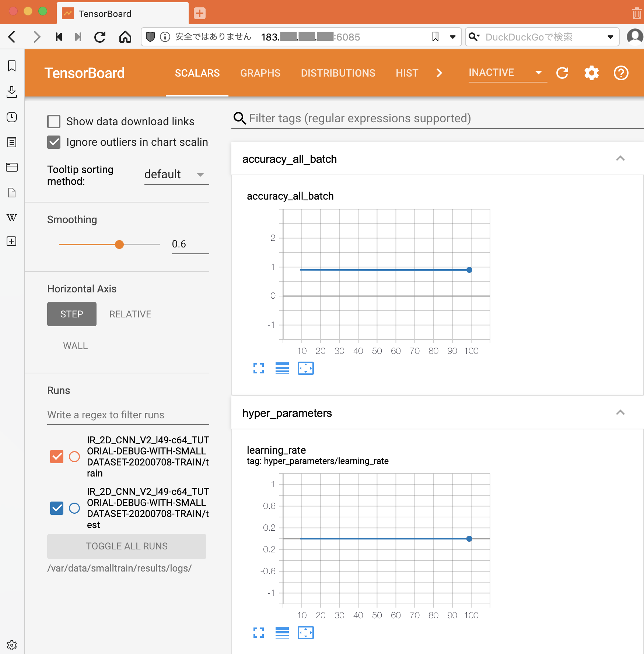This screenshot has height=654, width=644.
Task: Open the user profile avatar
Action: (634, 37)
